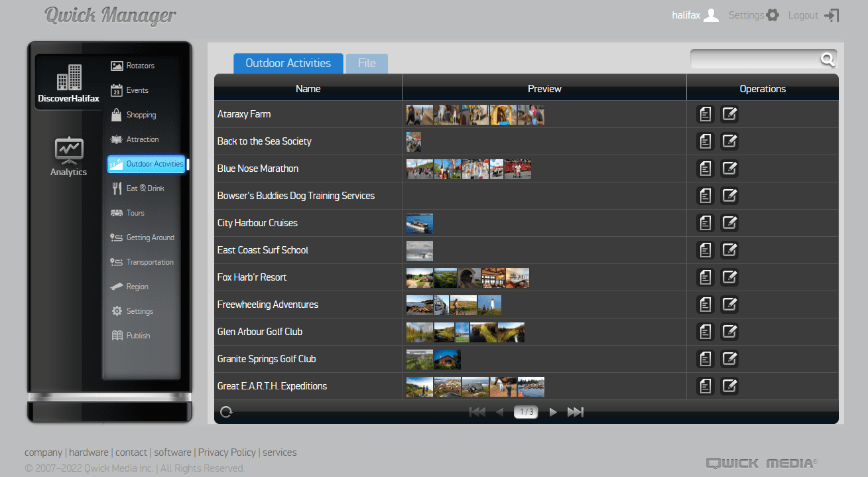This screenshot has width=868, height=477.
Task: Open Shopping in the sidebar
Action: 133,115
